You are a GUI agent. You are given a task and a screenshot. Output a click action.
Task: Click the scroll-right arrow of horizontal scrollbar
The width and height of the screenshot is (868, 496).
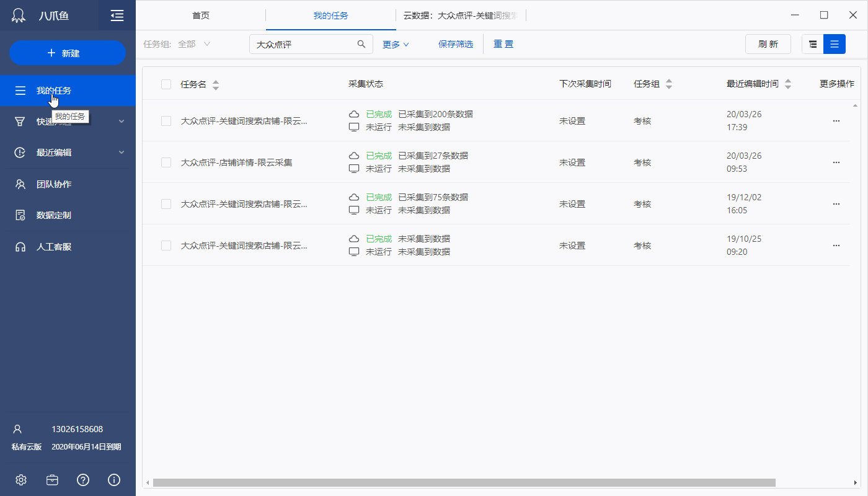(856, 482)
